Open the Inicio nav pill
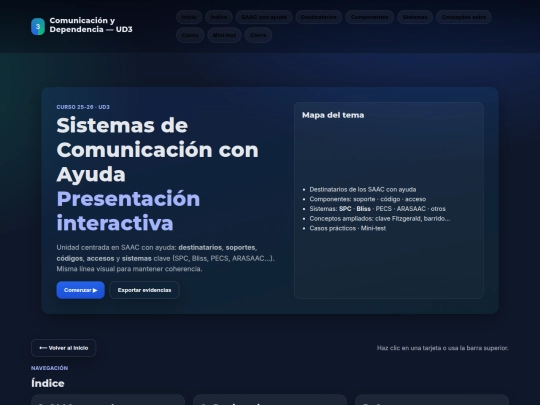The height and width of the screenshot is (405, 540). point(189,17)
